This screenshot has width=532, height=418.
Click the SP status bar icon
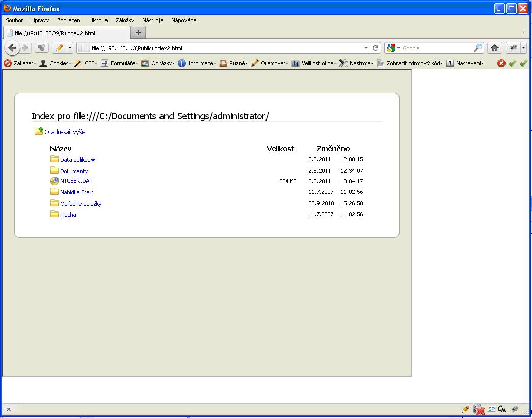pos(491,409)
